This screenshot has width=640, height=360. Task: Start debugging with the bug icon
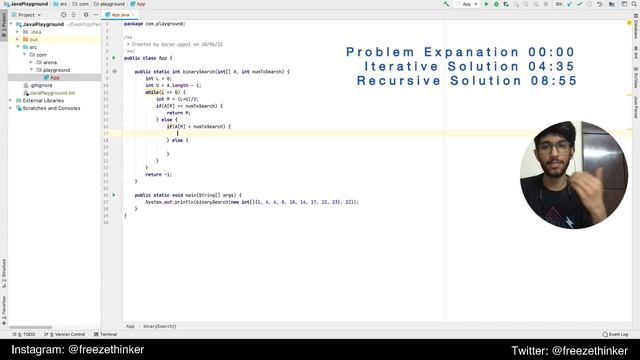tap(496, 4)
